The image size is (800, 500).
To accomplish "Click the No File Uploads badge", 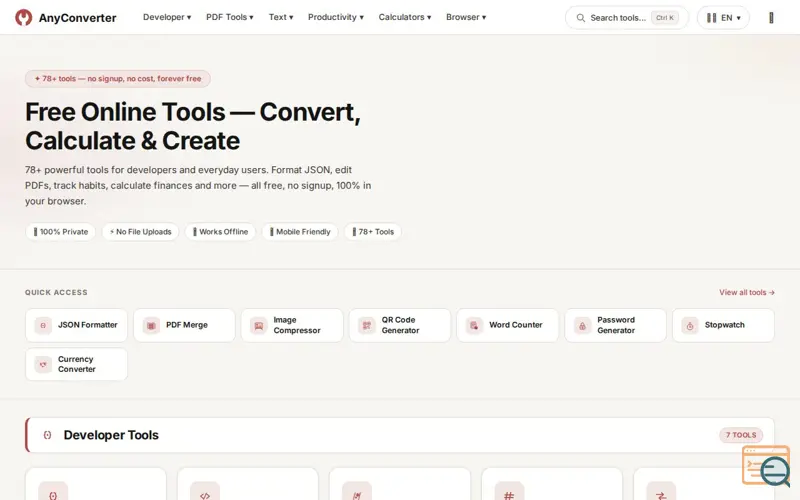I will point(140,232).
